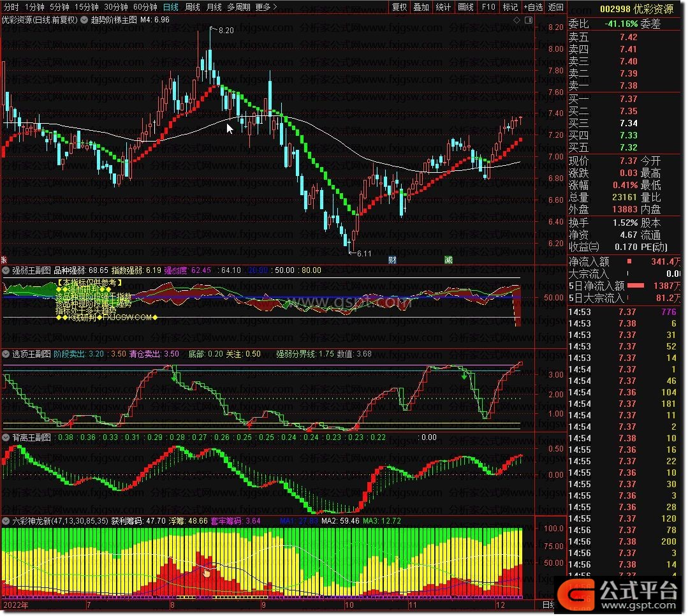Switch to the 月线 period tab
Image resolution: width=688 pixels, height=616 pixels.
coord(214,7)
